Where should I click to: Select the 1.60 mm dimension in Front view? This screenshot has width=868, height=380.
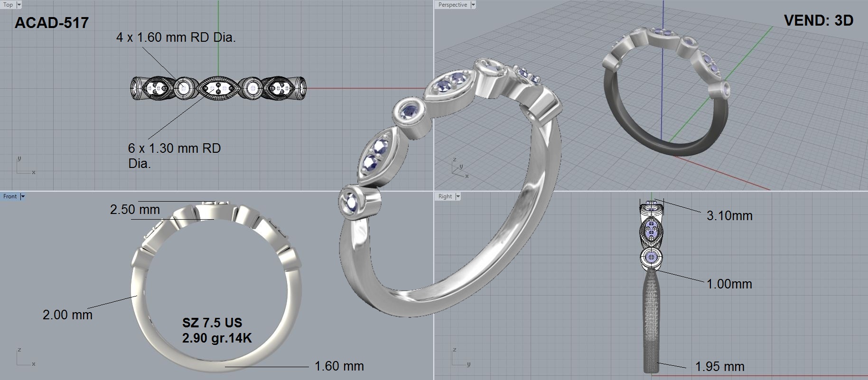[x=339, y=366]
